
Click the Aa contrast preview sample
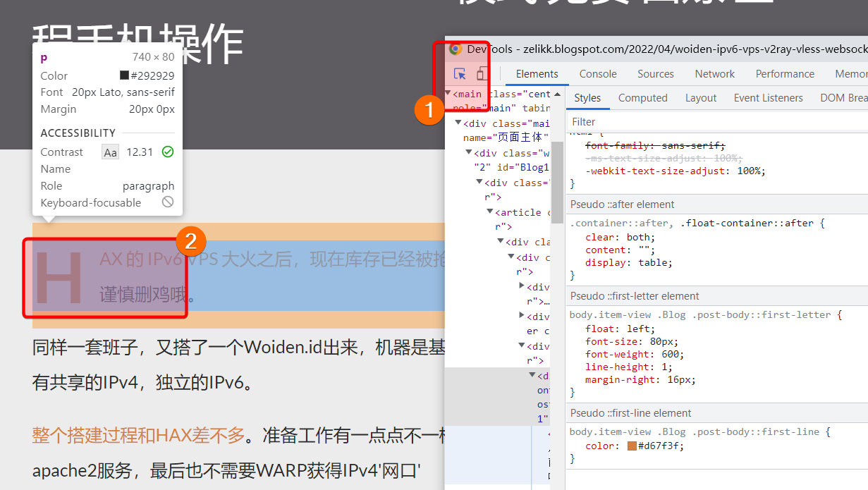pyautogui.click(x=111, y=152)
